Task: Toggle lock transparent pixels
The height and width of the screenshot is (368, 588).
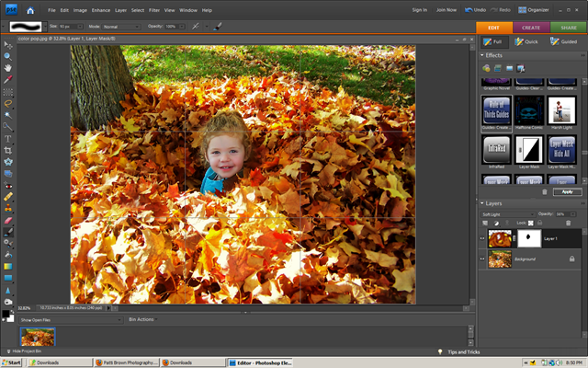Action: (x=531, y=223)
